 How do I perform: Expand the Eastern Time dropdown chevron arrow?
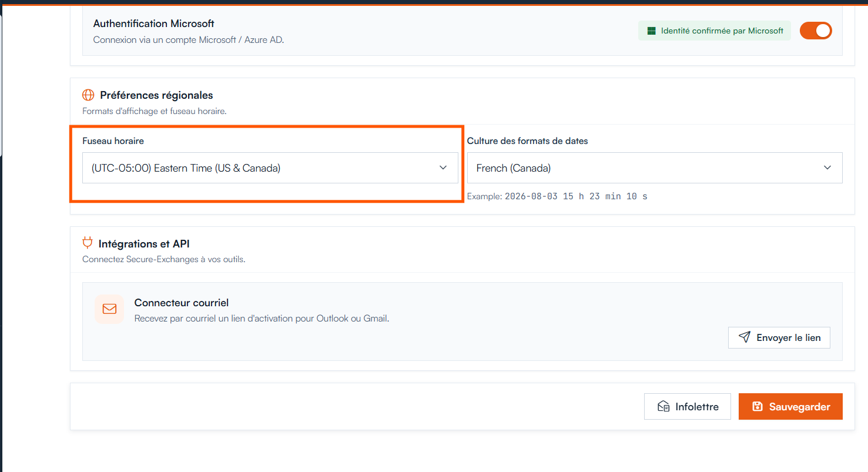(x=443, y=168)
